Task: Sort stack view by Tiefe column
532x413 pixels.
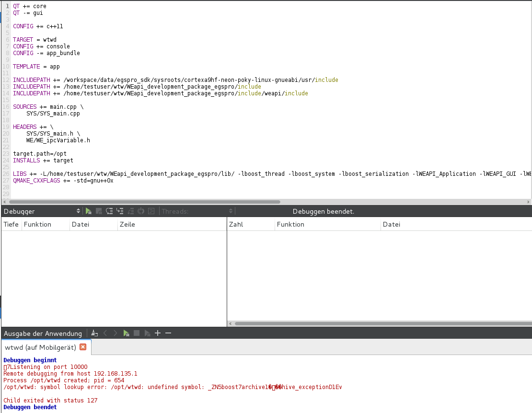Action: coord(11,224)
